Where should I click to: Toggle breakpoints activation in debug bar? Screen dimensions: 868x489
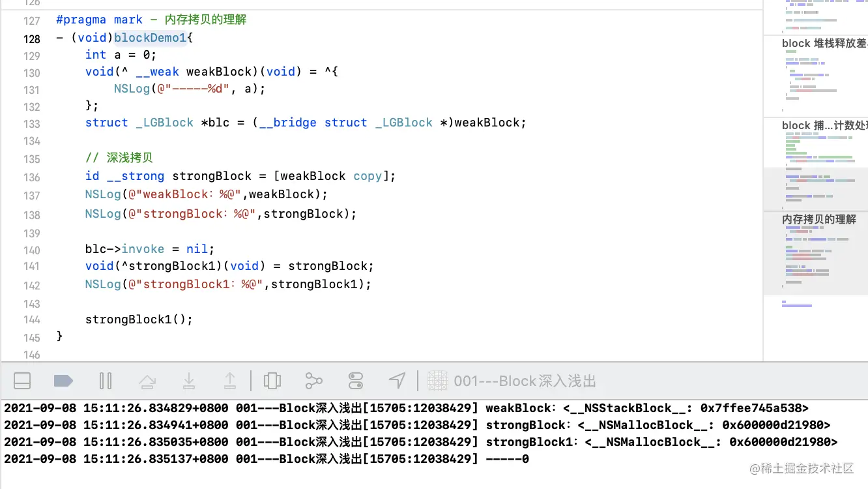click(x=63, y=380)
